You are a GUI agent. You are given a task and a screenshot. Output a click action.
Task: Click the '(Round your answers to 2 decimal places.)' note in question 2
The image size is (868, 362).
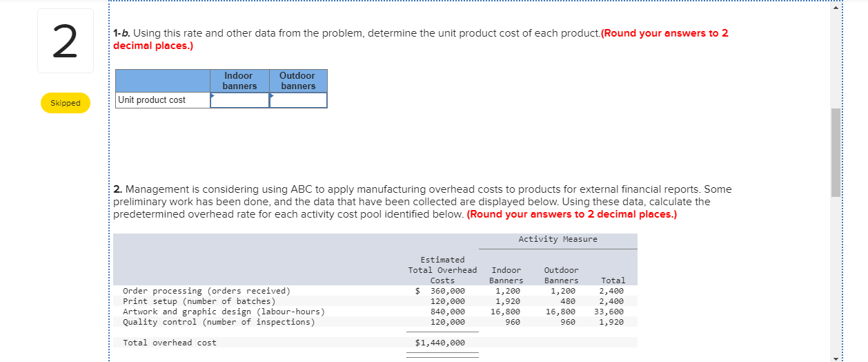click(572, 214)
